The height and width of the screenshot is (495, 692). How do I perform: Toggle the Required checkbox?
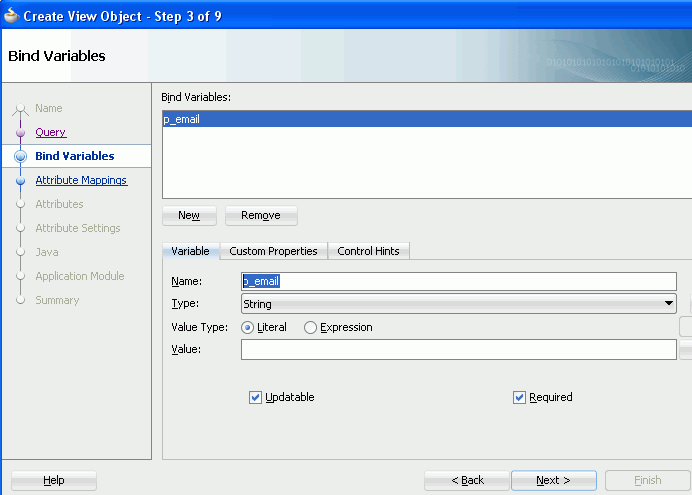tap(519, 397)
